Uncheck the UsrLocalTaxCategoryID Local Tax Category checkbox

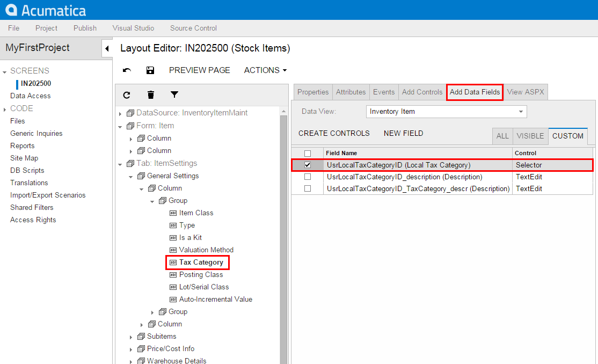coord(308,165)
